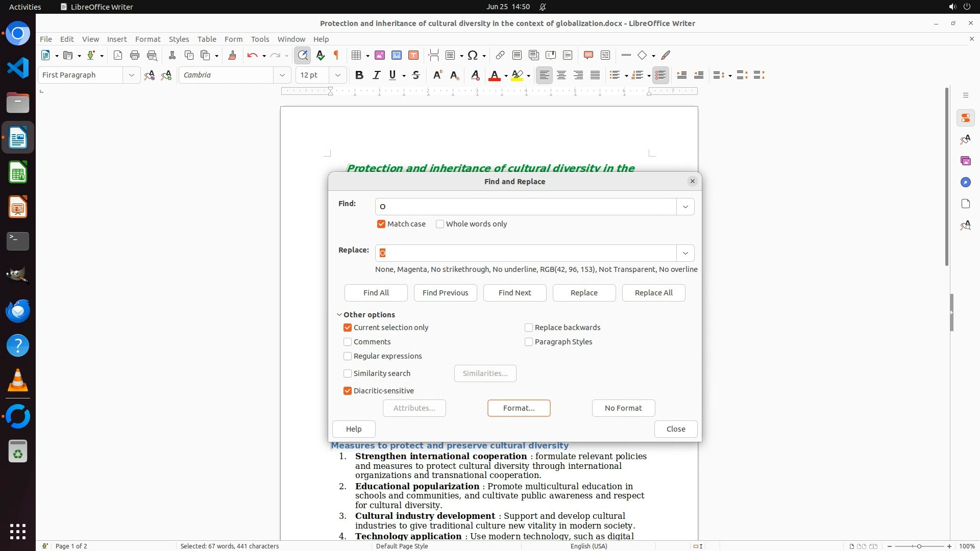Click the Insert Table toolbar icon
Image resolution: width=980 pixels, height=551 pixels.
coord(356,55)
